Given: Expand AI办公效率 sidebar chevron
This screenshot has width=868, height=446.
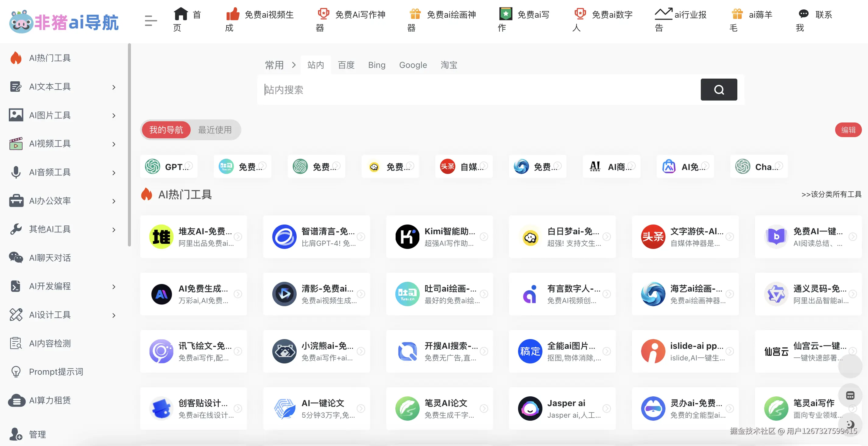Looking at the screenshot, I should click(x=114, y=201).
